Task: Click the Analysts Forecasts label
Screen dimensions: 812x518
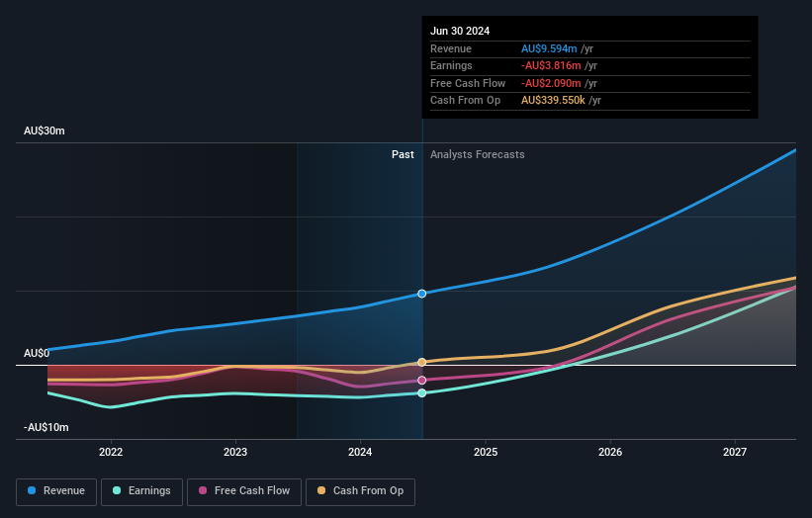Action: coord(478,155)
